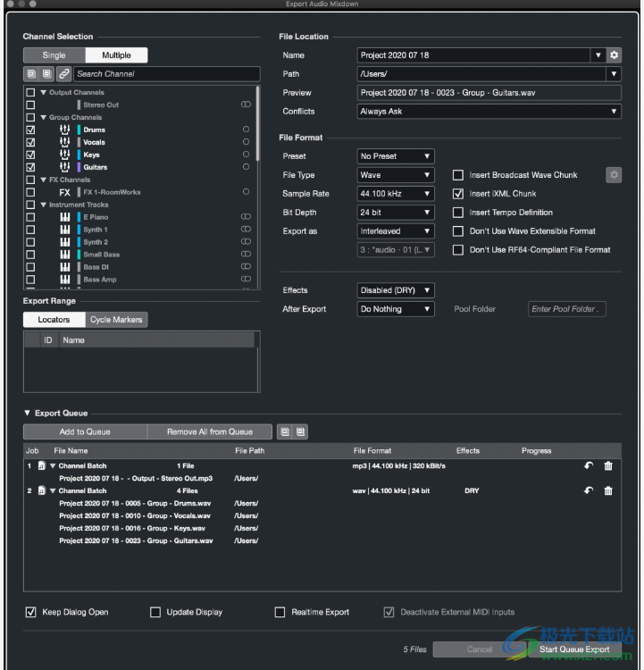The image size is (644, 670).
Task: Uncheck the Drums group channel checkbox
Action: (x=30, y=130)
